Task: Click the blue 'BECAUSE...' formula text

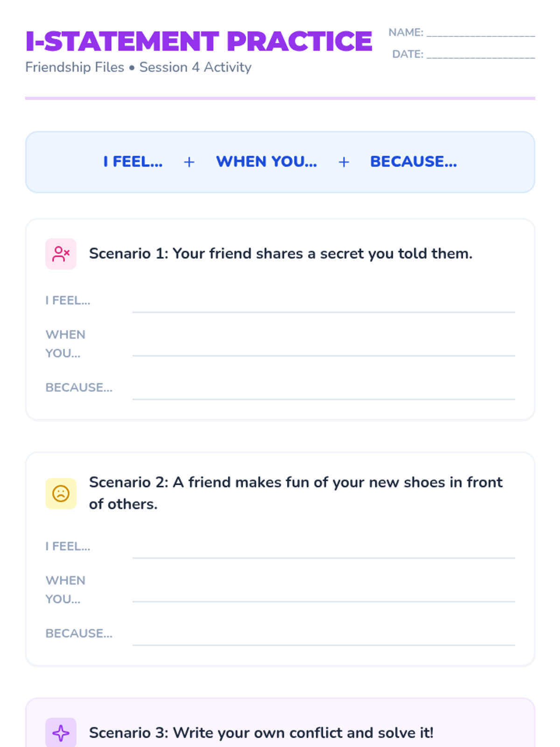Action: pyautogui.click(x=413, y=162)
